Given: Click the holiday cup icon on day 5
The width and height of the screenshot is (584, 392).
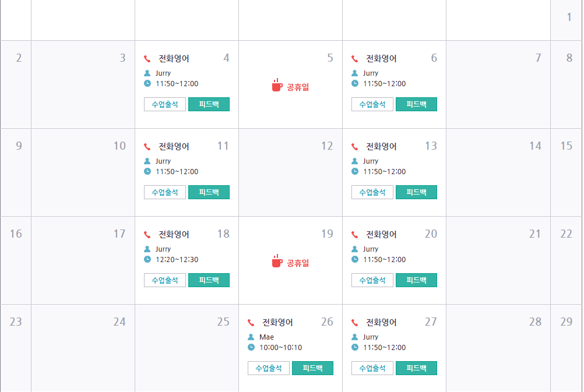Looking at the screenshot, I should coord(277,85).
